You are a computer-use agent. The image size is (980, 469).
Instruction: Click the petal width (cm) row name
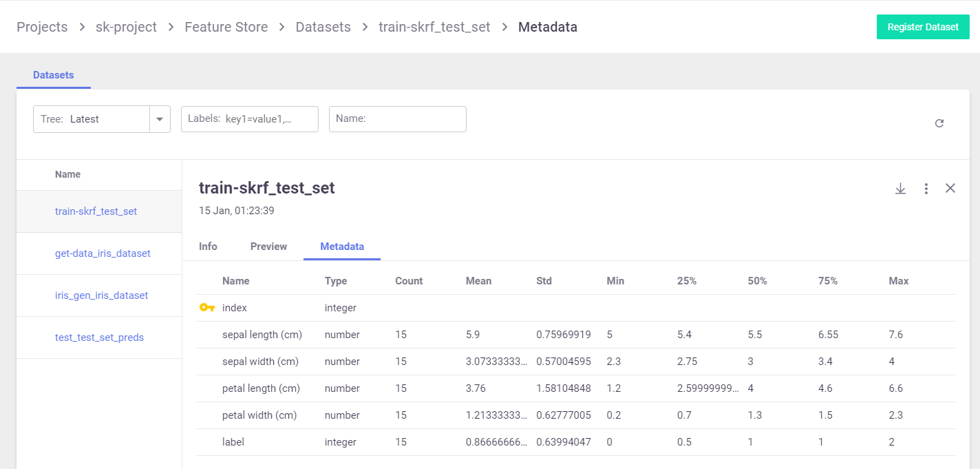pos(259,415)
